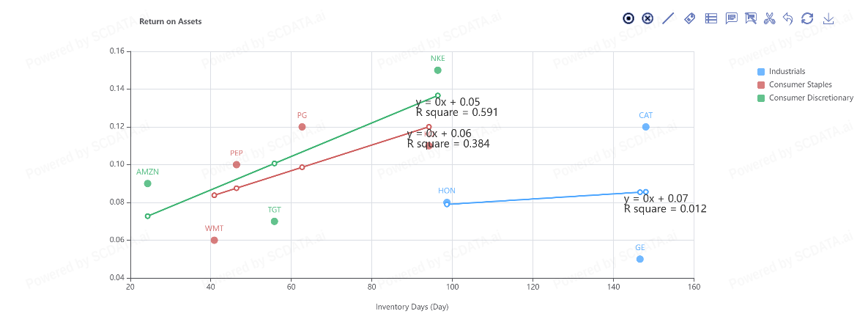Click the WMT data point

[x=214, y=240]
